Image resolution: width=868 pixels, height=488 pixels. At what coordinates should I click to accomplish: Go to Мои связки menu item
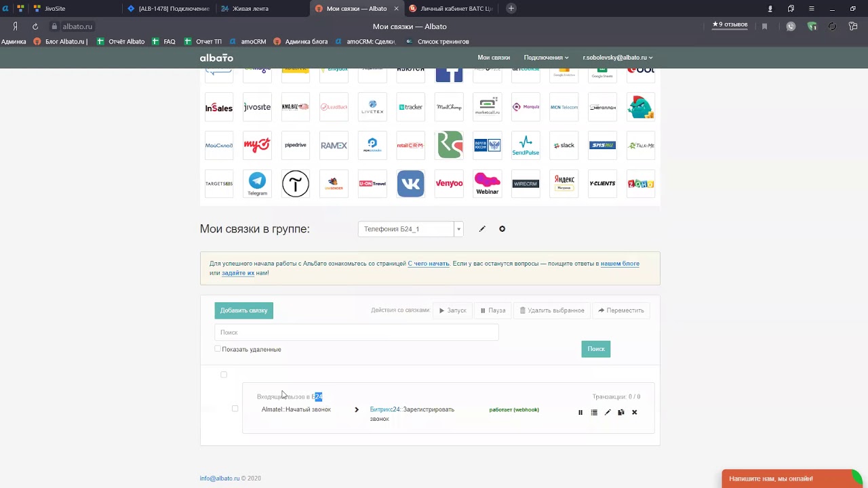coord(494,58)
